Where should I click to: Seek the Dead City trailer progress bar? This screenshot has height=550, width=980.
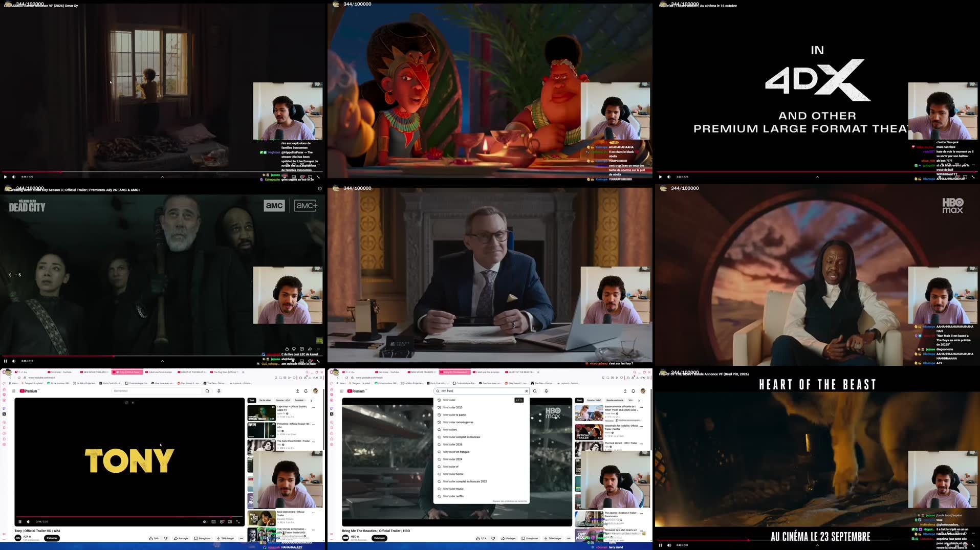(x=162, y=356)
